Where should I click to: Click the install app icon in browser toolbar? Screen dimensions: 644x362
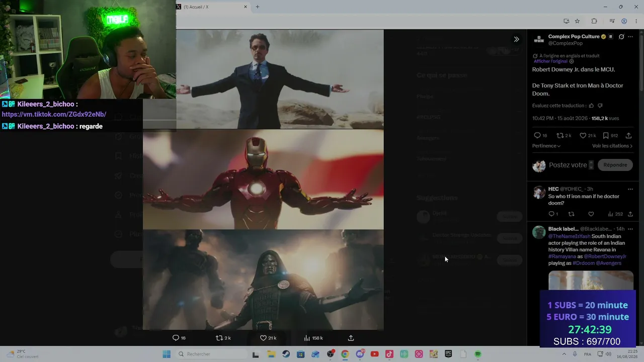[566, 21]
